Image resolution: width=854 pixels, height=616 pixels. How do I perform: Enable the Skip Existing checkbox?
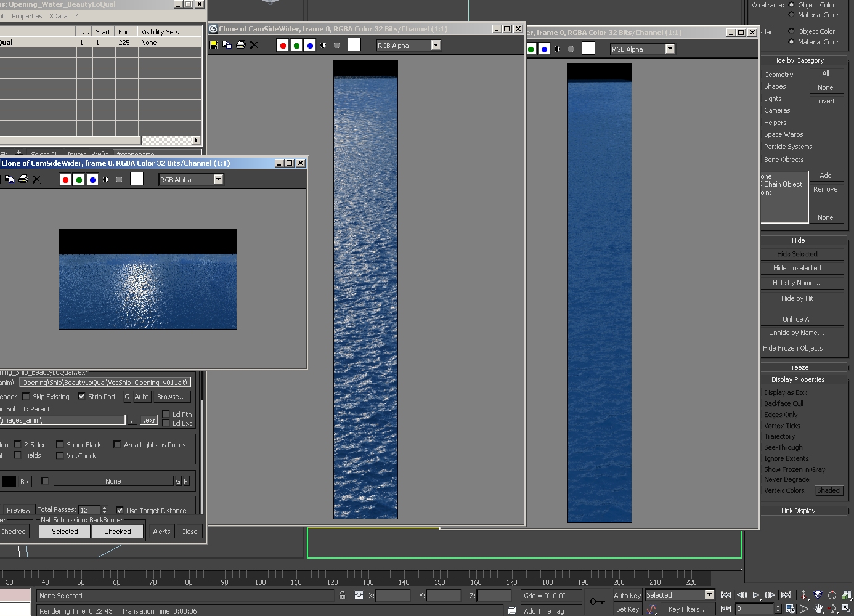(26, 397)
